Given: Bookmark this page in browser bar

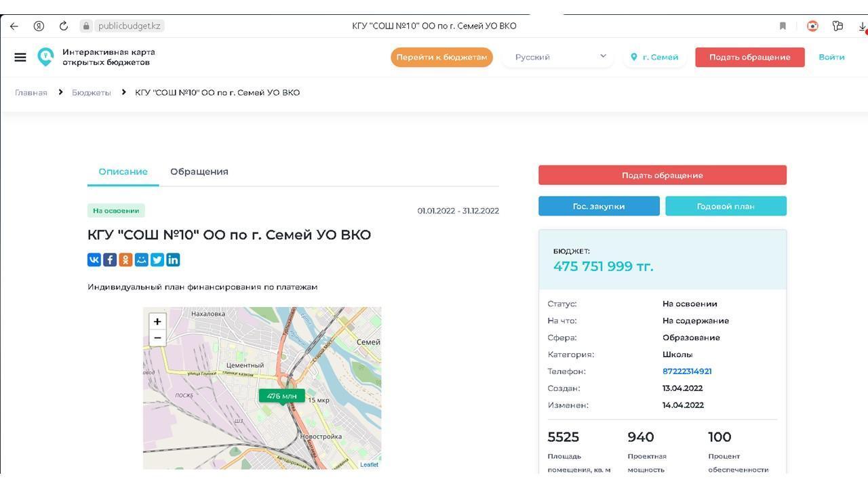Looking at the screenshot, I should [783, 26].
